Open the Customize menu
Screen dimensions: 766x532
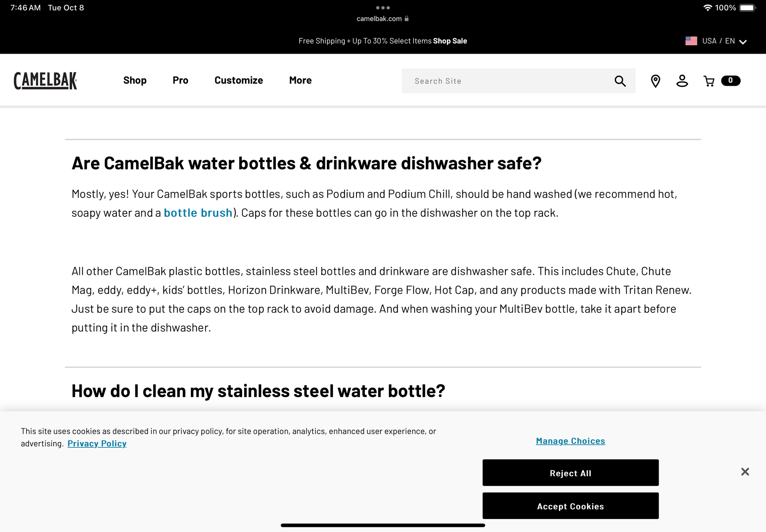pos(239,80)
